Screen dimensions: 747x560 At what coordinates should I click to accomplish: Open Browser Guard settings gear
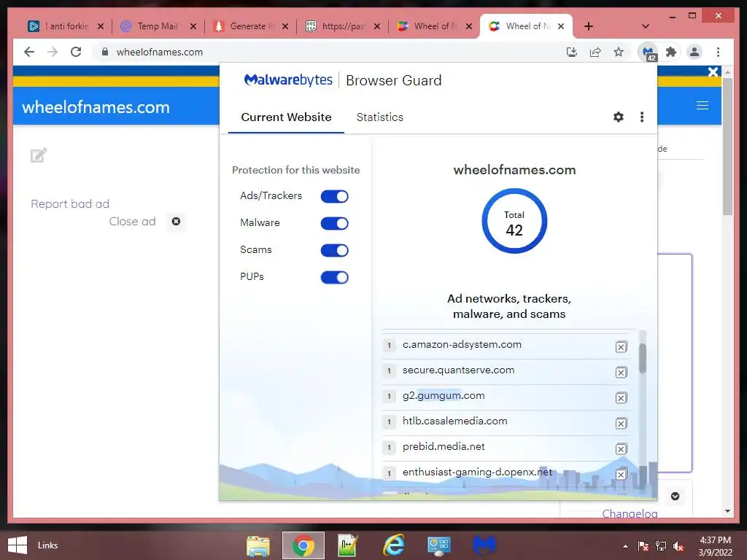[x=618, y=117]
